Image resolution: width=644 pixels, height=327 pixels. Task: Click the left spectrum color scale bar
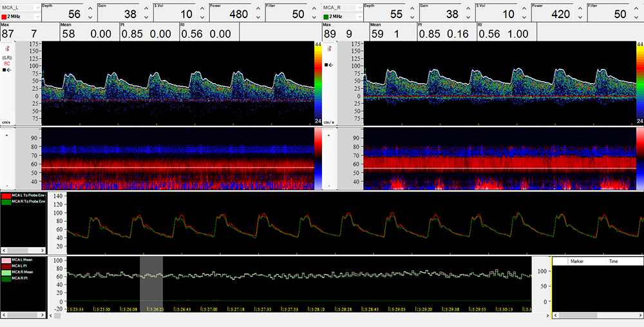pos(317,84)
